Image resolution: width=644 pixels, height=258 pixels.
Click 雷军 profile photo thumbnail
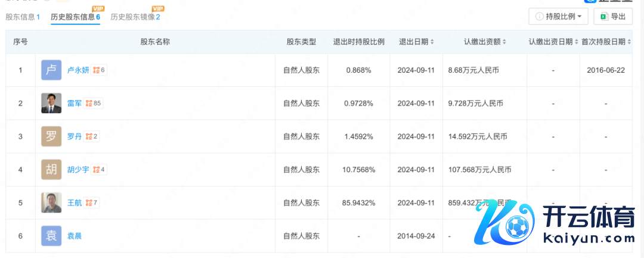tap(51, 104)
